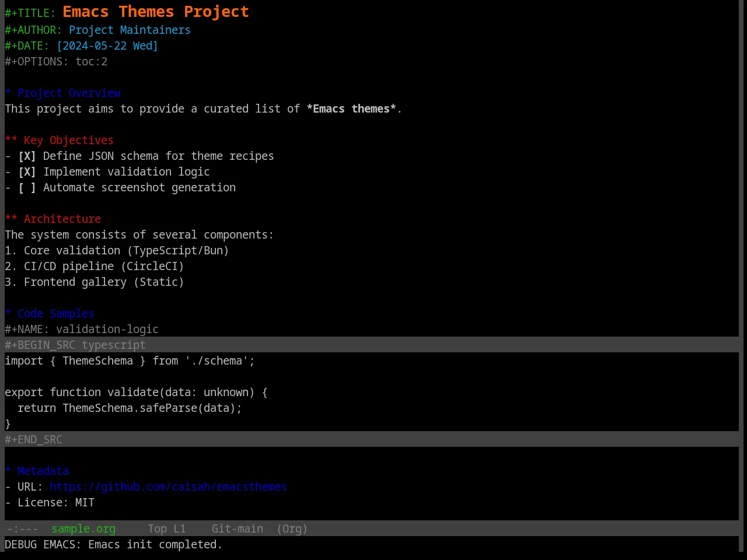Click Top L1 position indicator
Screen dimensions: 747x560
click(167, 529)
